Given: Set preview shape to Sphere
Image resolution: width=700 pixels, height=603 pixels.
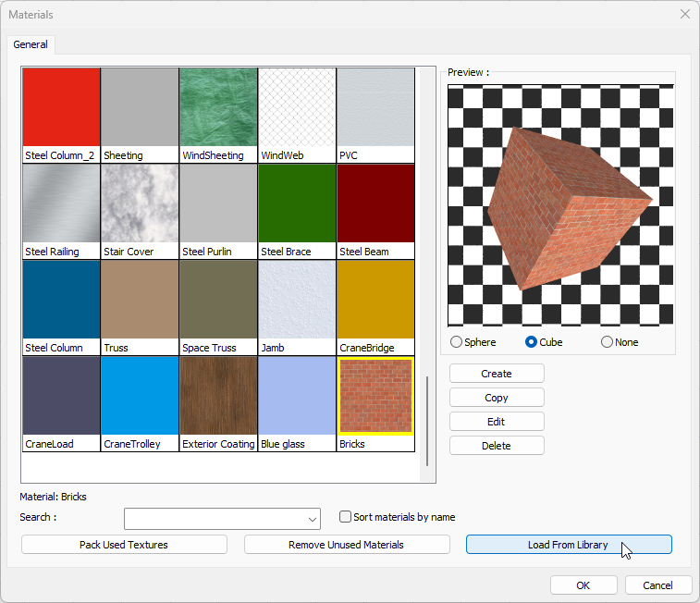Looking at the screenshot, I should pyautogui.click(x=457, y=342).
